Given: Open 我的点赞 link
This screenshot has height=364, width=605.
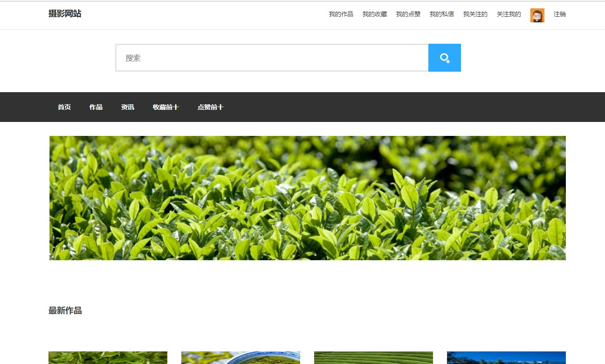Looking at the screenshot, I should [x=408, y=14].
